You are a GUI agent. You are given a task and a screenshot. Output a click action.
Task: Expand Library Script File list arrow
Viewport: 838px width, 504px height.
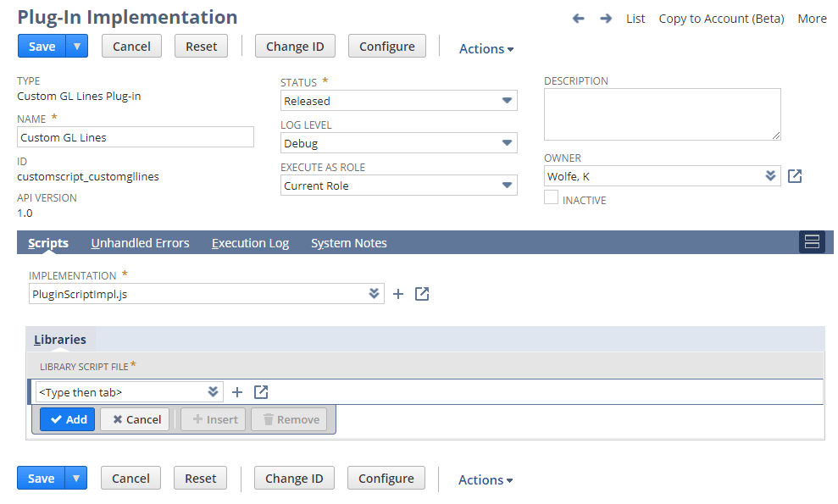213,391
